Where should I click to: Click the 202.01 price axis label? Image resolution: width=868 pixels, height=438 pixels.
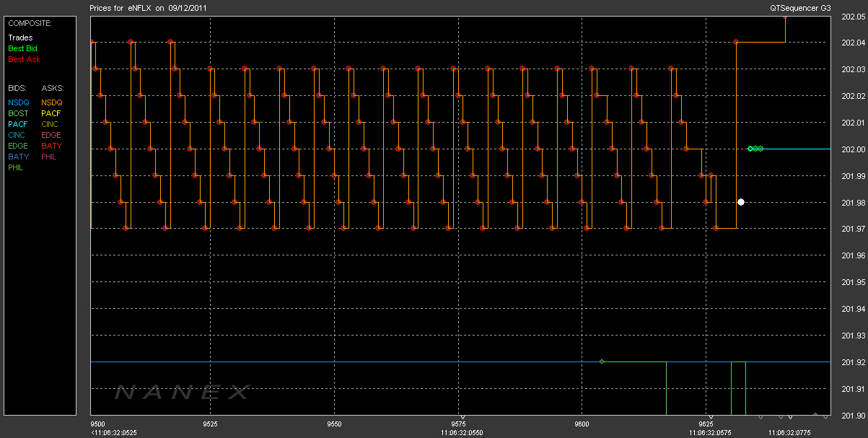(x=853, y=123)
